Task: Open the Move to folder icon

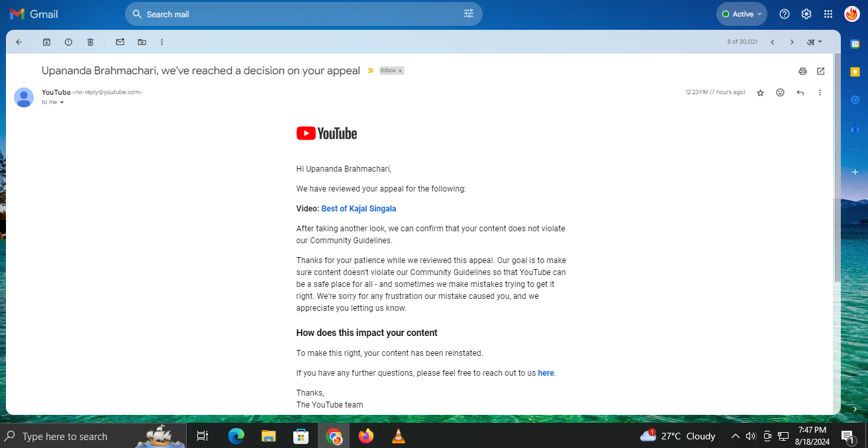Action: point(142,42)
